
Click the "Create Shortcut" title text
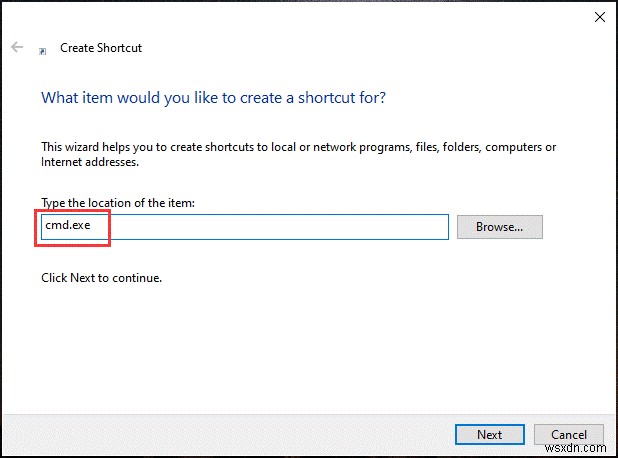(101, 48)
